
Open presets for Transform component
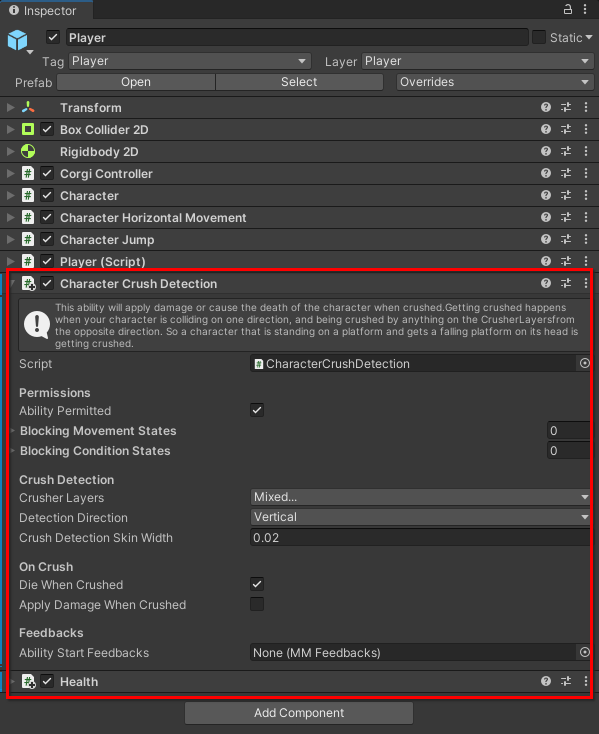[x=566, y=107]
